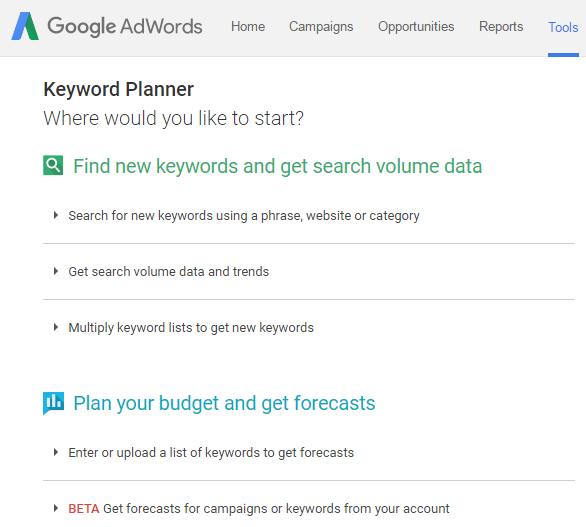Click 'Find new keywords and get search volume' heading

(278, 166)
